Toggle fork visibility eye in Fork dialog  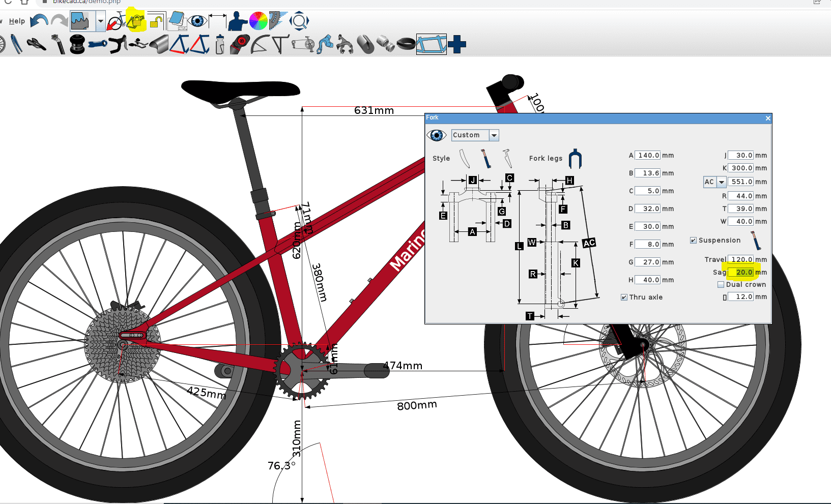point(437,135)
